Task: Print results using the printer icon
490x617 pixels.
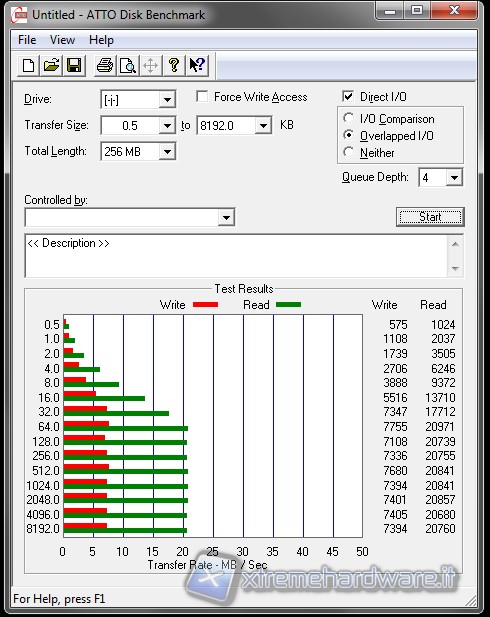Action: coord(105,65)
